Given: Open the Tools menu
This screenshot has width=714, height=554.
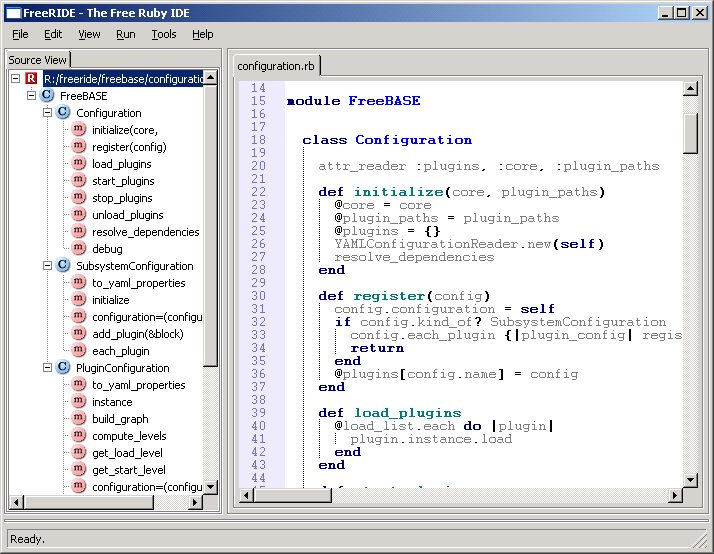Looking at the screenshot, I should pos(163,34).
